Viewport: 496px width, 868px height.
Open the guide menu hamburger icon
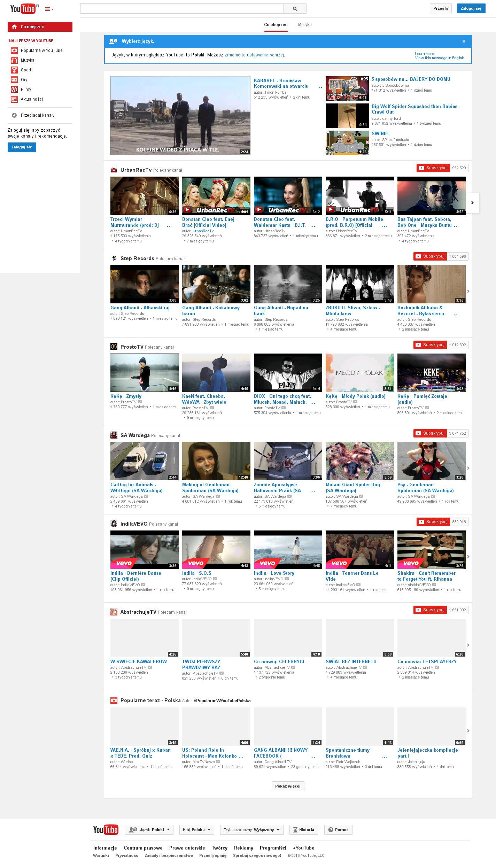click(49, 9)
